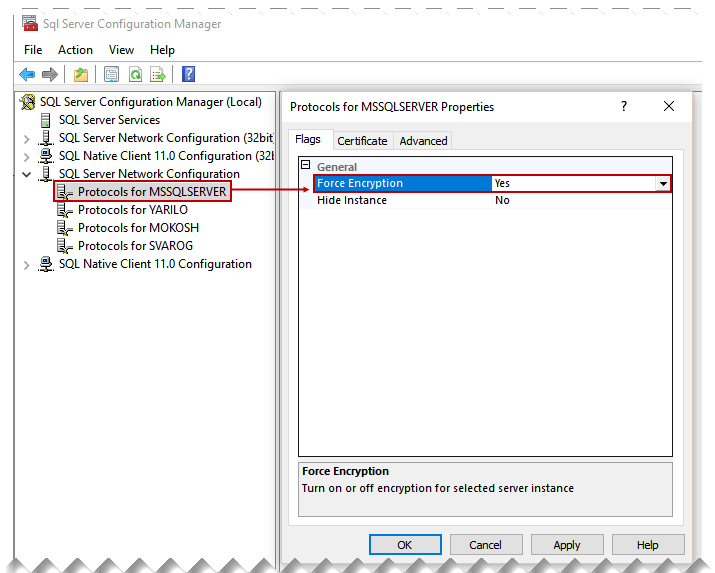The image size is (715, 573).
Task: Select SQL Server Services in the tree
Action: click(x=109, y=120)
